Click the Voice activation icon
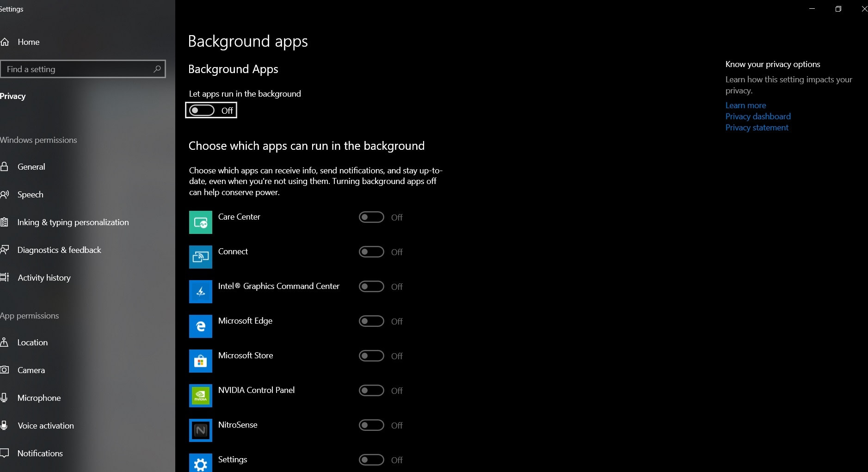The height and width of the screenshot is (472, 868). (4, 425)
